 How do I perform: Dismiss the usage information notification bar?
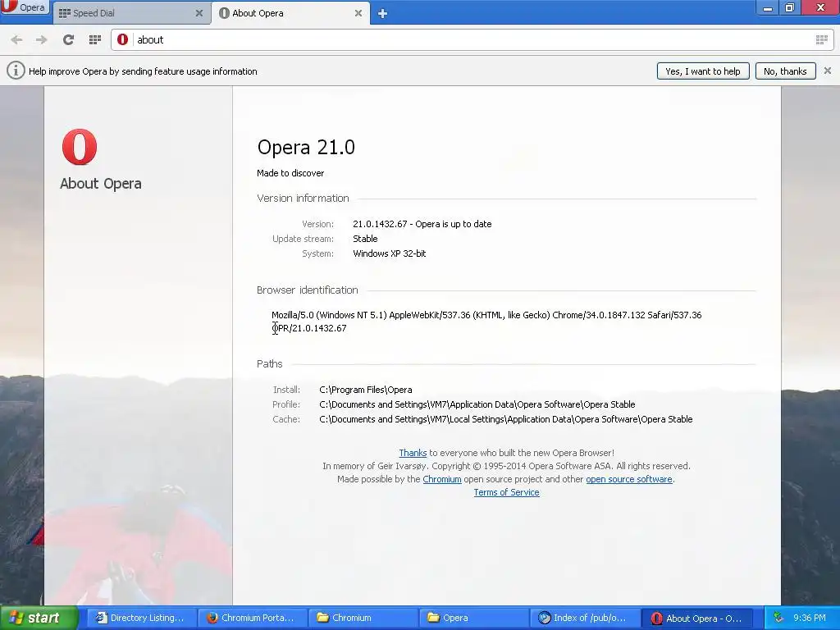[827, 71]
